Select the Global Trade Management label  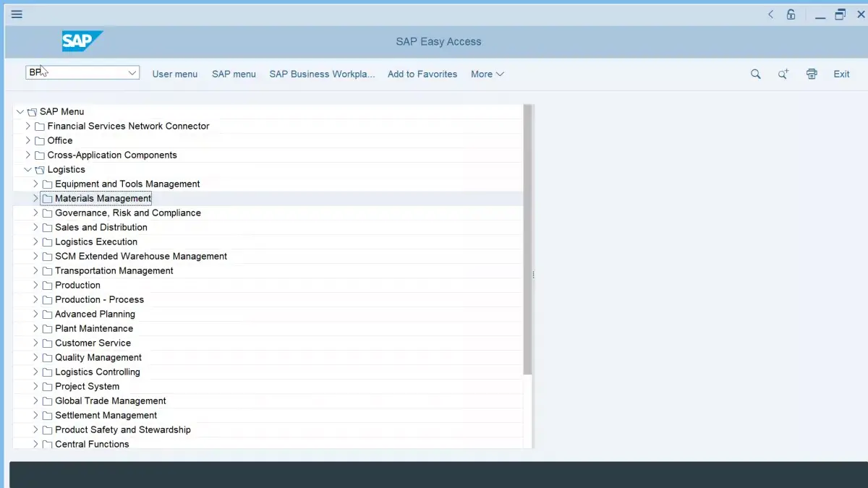(111, 401)
